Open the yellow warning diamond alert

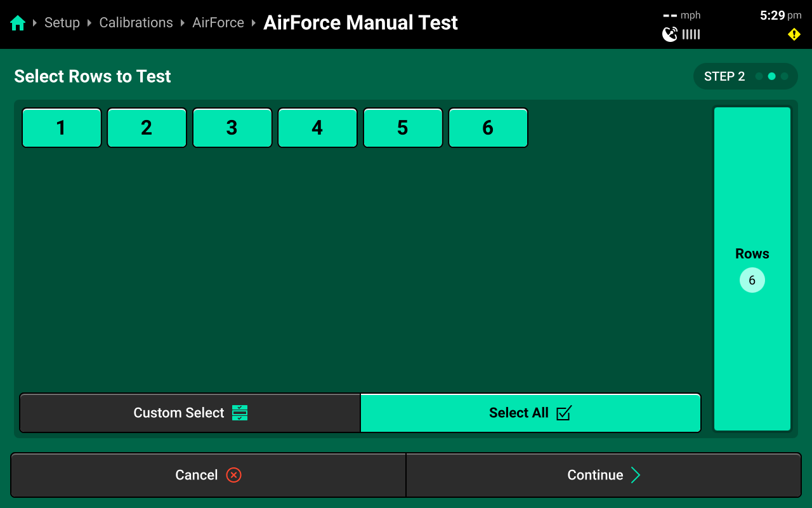click(794, 34)
